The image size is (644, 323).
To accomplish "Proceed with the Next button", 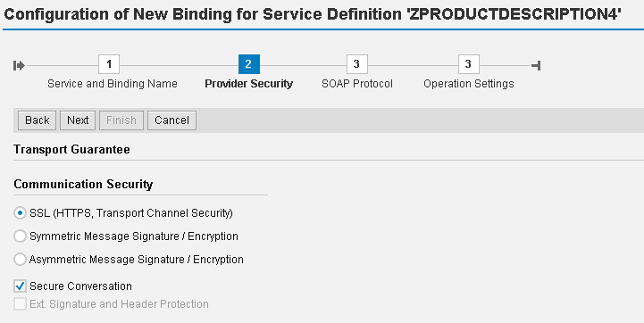I will pos(78,120).
